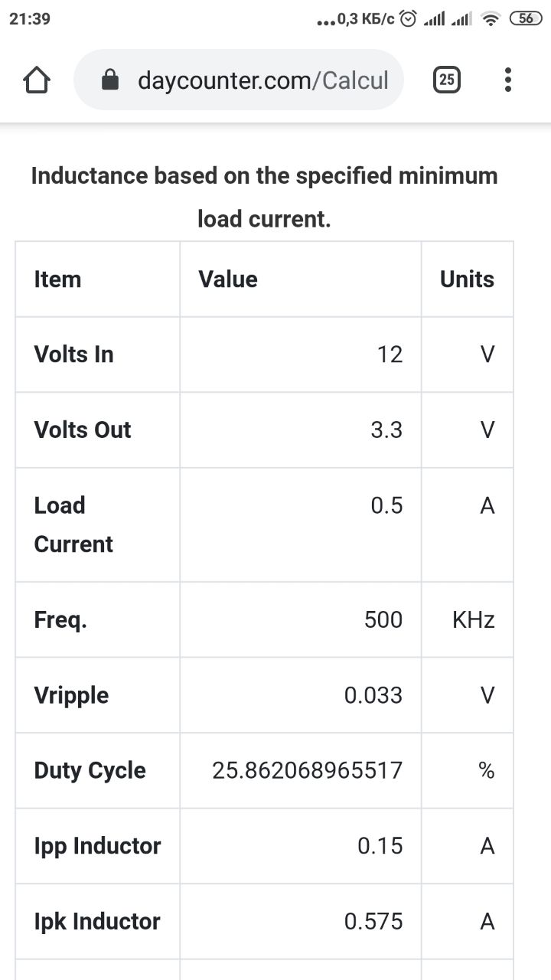Screen dimensions: 551x980
Task: Tap the battery indicator showing 56
Action: (527, 19)
